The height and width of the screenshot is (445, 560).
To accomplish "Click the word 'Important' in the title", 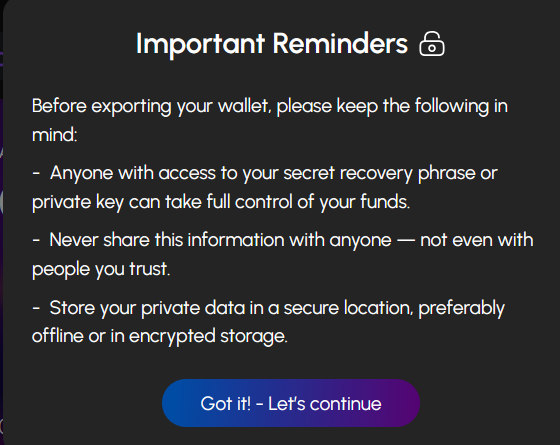I will pyautogui.click(x=200, y=45).
